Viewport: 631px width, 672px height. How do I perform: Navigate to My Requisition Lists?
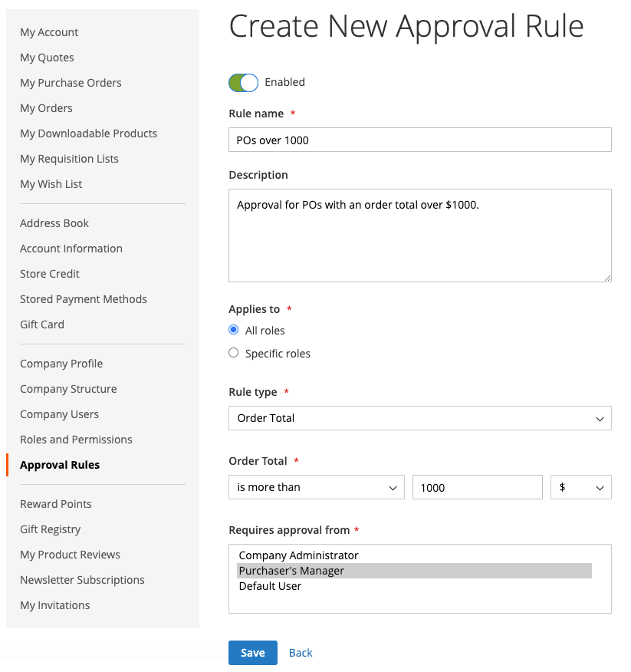pyautogui.click(x=69, y=159)
